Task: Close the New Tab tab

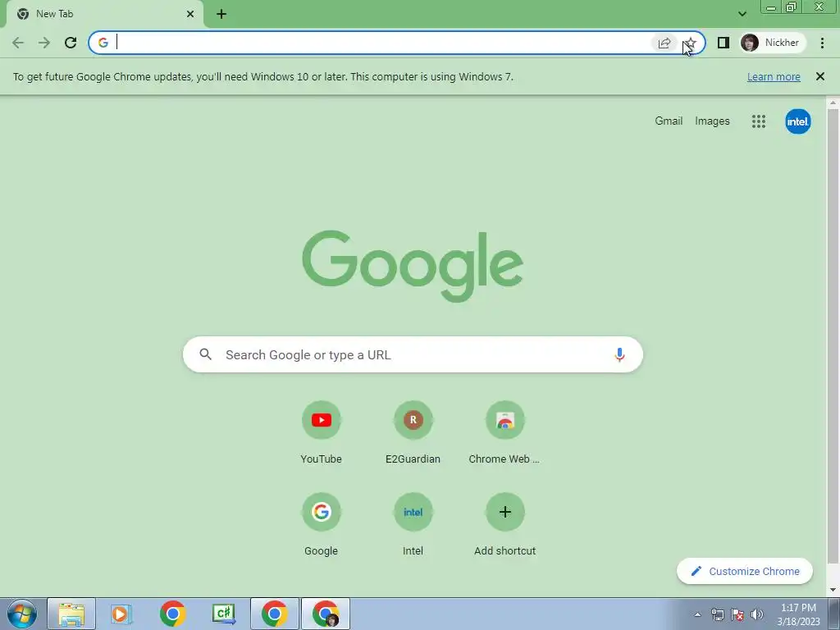Action: click(x=190, y=14)
